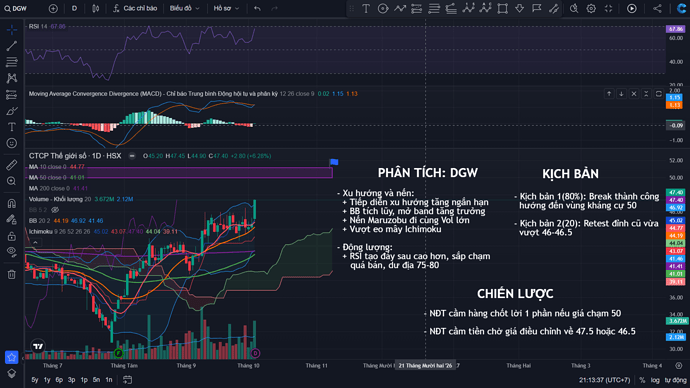Open the Fibonacci retracement tools
The image size is (690, 388).
[x=12, y=62]
